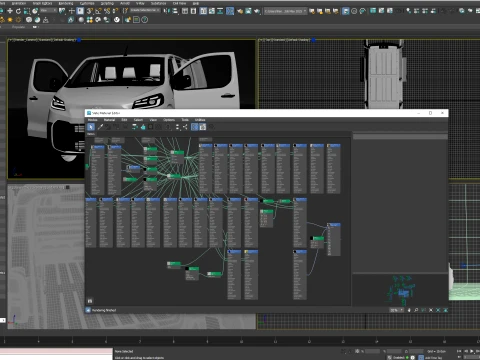Toggle Percent Snap in main toolbar

107,11
